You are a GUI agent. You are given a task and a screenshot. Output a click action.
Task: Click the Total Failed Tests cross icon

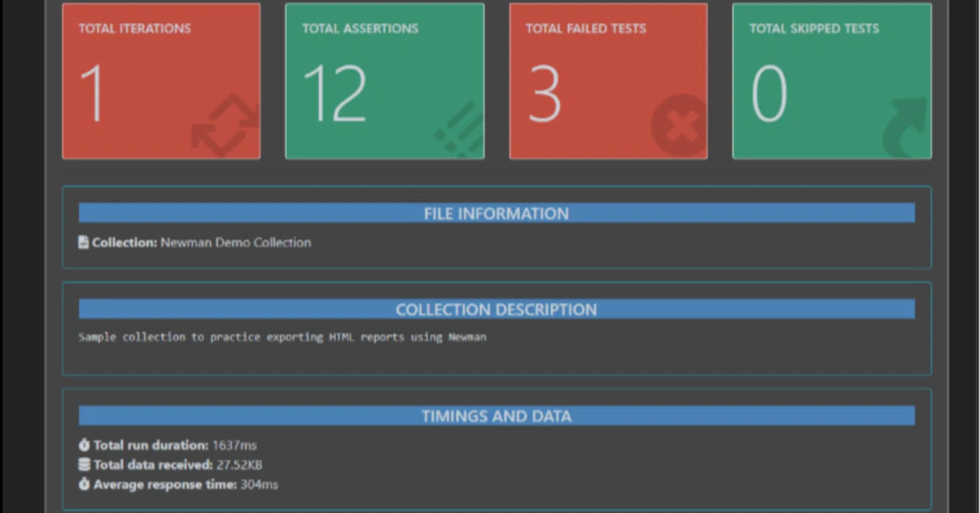pos(680,126)
